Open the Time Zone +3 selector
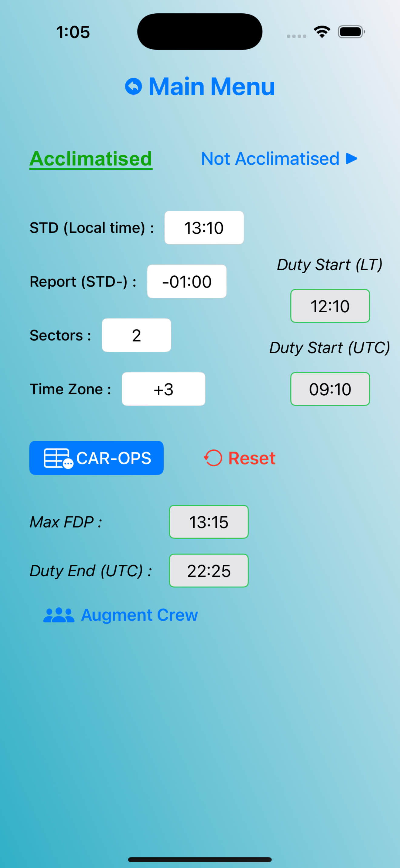The image size is (400, 868). point(164,389)
